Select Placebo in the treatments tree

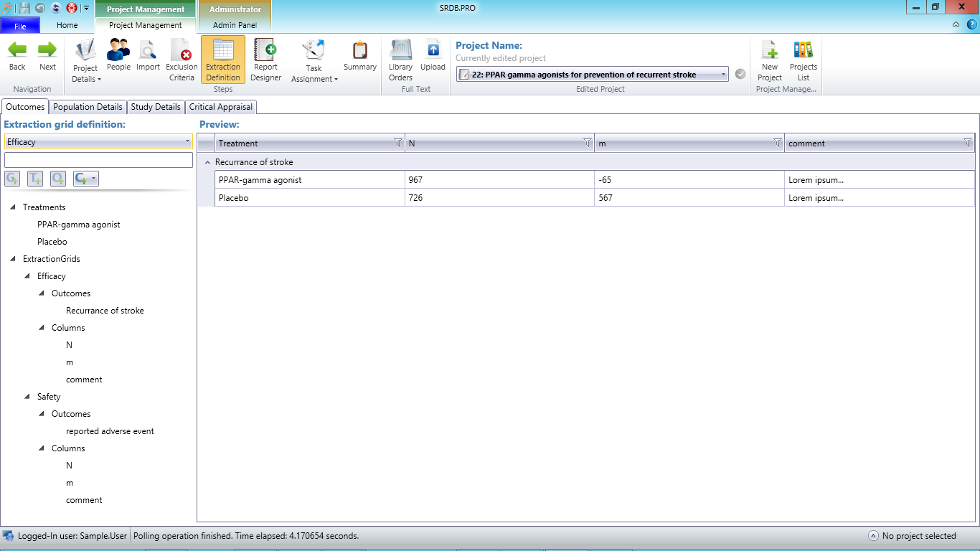(52, 242)
